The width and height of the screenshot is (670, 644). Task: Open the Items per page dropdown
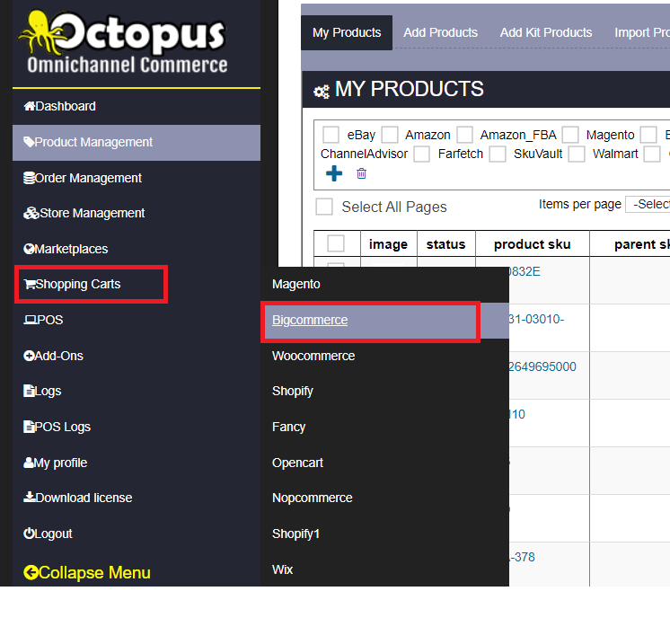[648, 204]
